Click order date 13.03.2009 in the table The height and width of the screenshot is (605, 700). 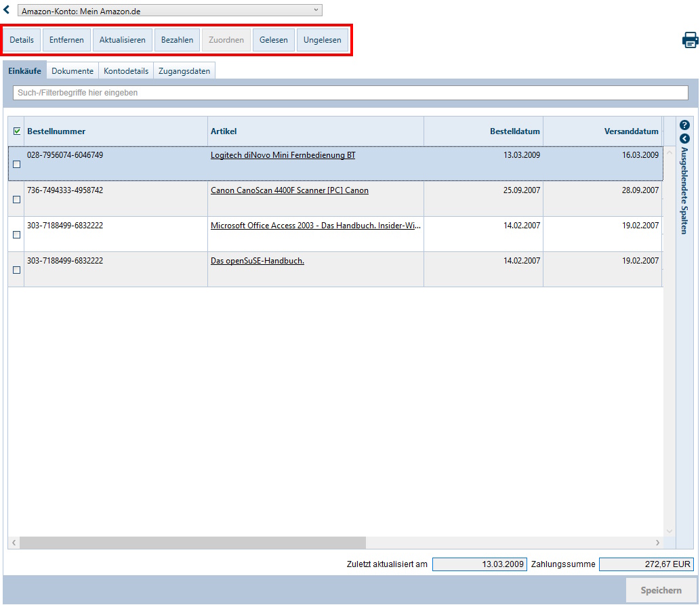pos(521,155)
